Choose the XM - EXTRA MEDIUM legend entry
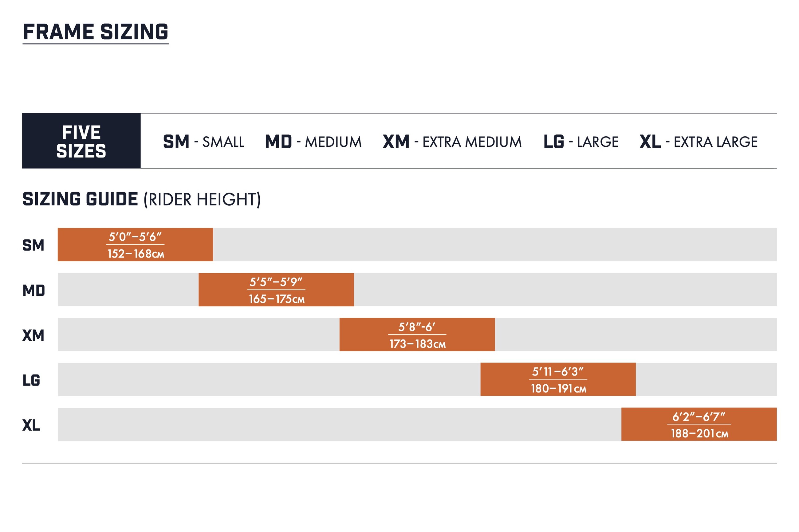 click(x=452, y=142)
